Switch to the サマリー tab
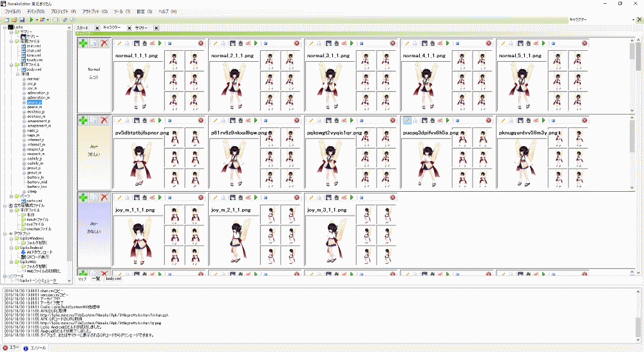Image resolution: width=644 pixels, height=352 pixels. (141, 28)
